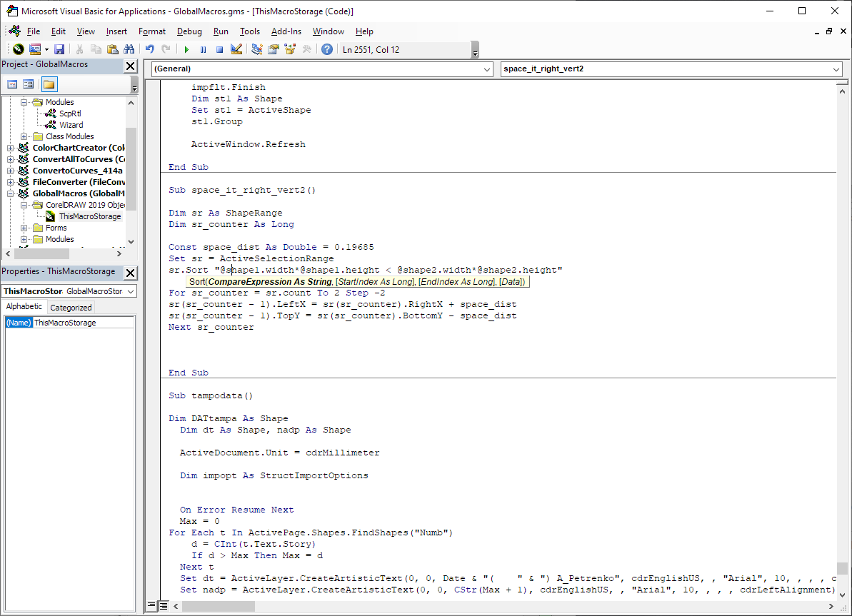Open the Run menu

221,31
